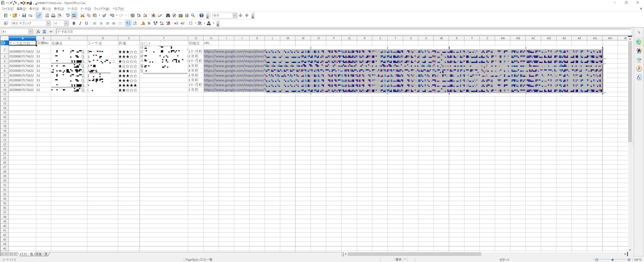Click the Cut scissors icon
This screenshot has width=644, height=262.
[82, 15]
